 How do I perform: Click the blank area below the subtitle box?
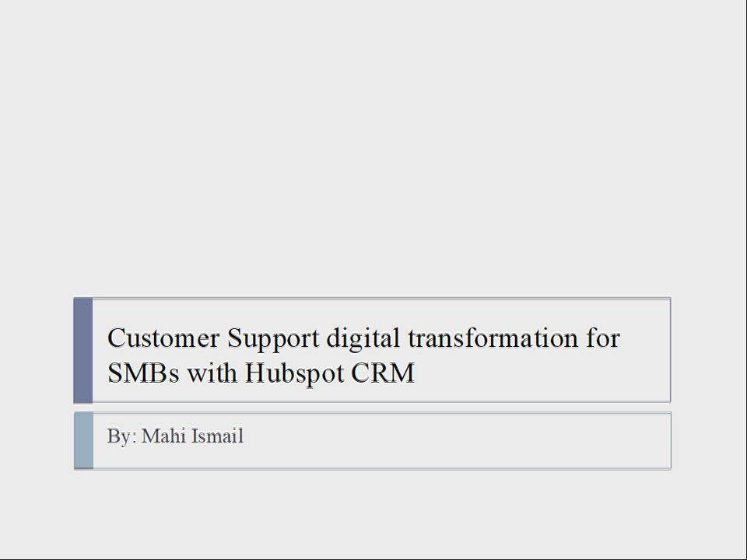(x=373, y=513)
